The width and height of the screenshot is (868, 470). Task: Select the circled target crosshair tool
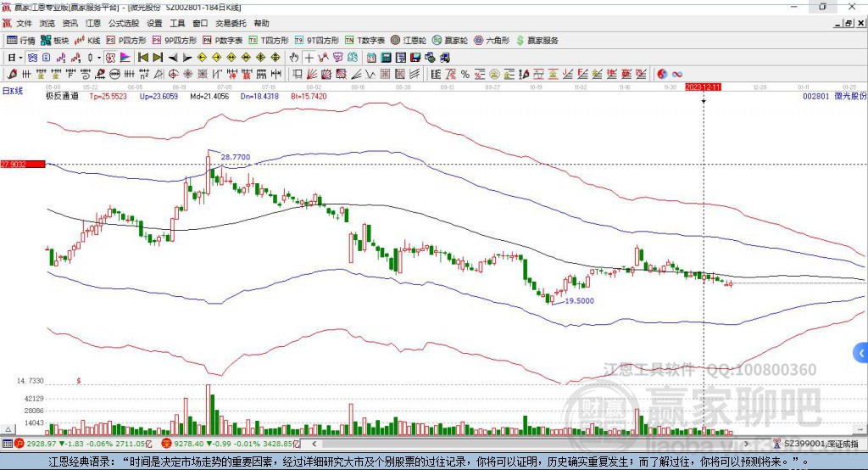tap(173, 74)
